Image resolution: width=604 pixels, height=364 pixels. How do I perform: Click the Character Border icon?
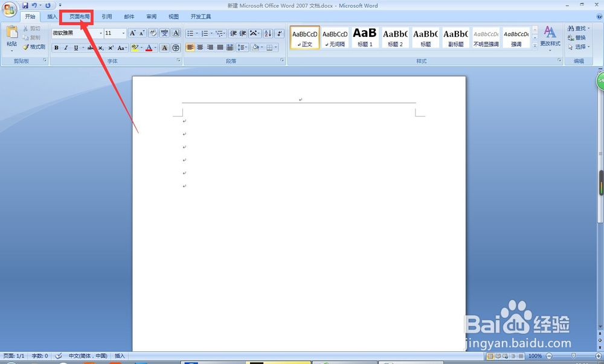[x=176, y=33]
